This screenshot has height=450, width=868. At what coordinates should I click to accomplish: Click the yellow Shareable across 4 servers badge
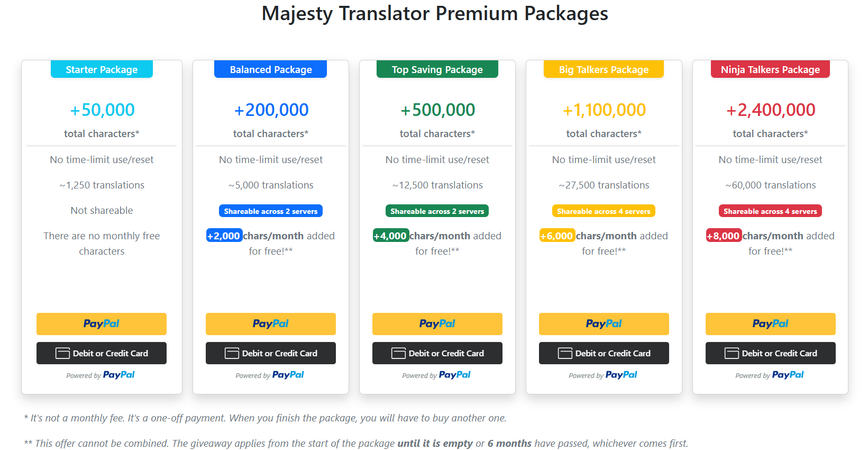(604, 211)
